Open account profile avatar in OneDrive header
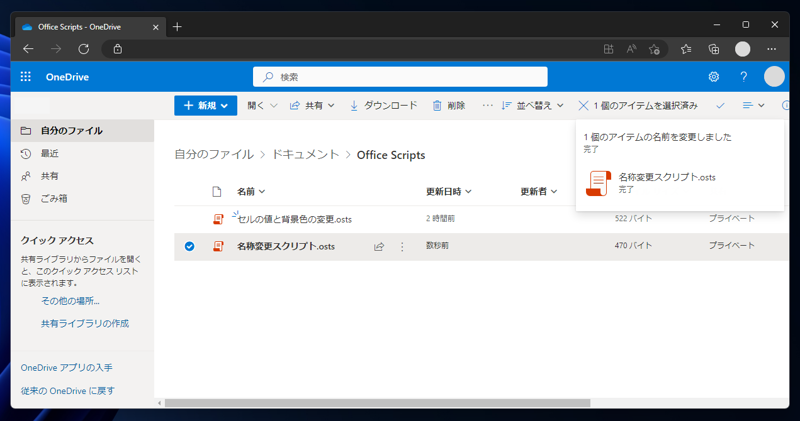The width and height of the screenshot is (800, 421). click(x=774, y=77)
